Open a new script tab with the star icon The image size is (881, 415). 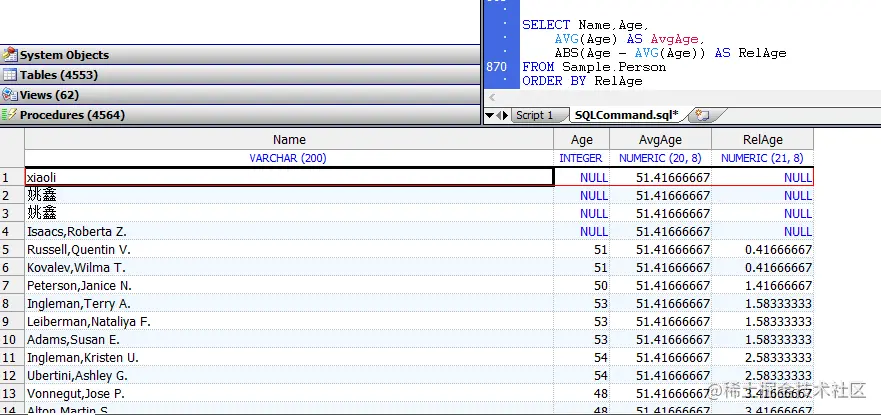coord(702,115)
